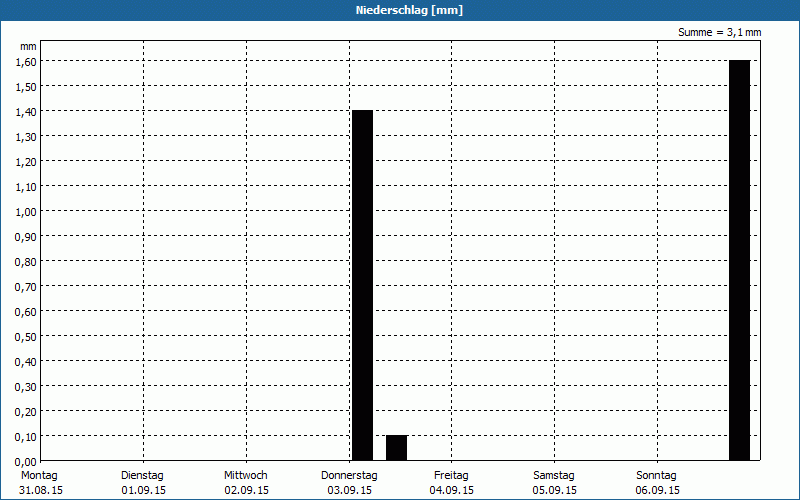
Task: Click the 0,90 y-axis value
Action: click(26, 237)
